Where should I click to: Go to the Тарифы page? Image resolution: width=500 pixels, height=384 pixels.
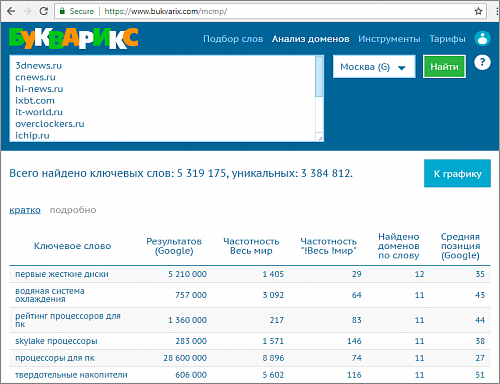[x=447, y=39]
